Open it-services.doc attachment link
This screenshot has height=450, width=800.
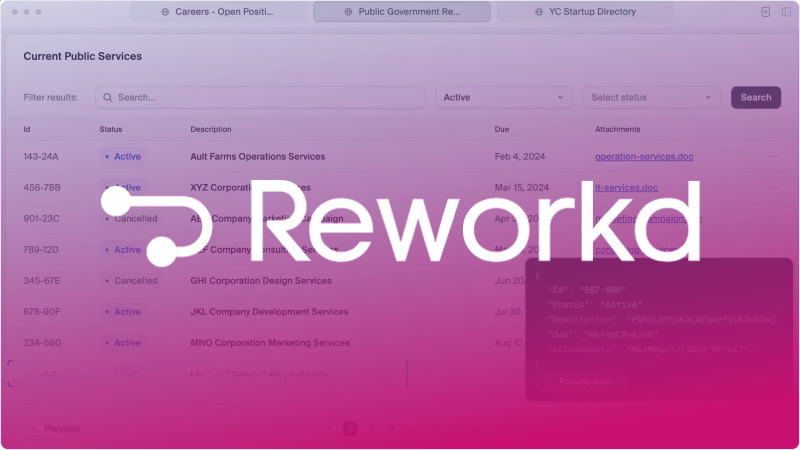pos(626,188)
